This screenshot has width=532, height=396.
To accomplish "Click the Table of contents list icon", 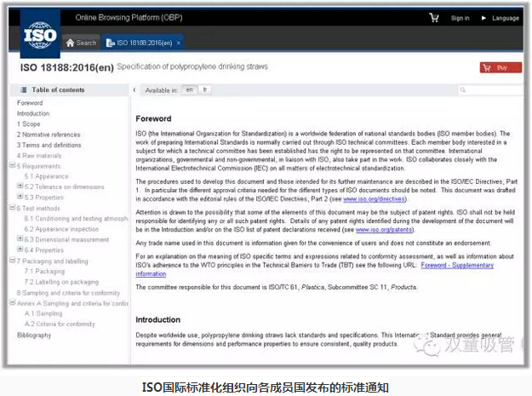I will 24,89.
